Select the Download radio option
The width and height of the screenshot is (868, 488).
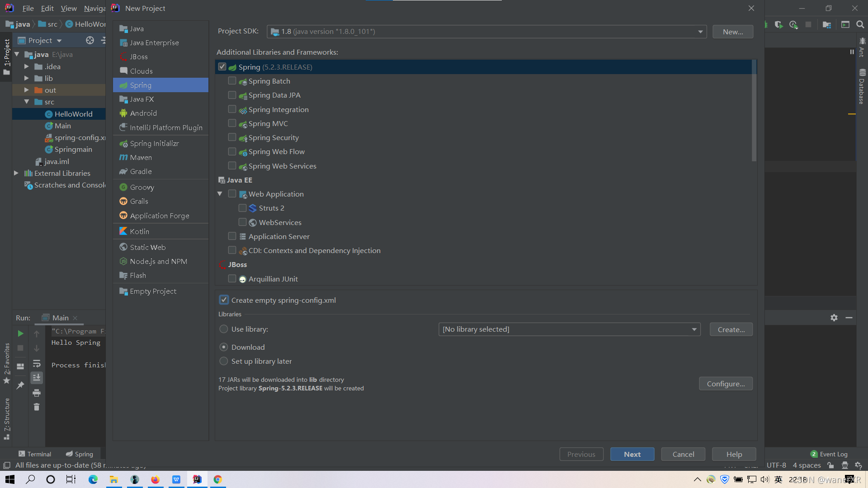tap(224, 347)
